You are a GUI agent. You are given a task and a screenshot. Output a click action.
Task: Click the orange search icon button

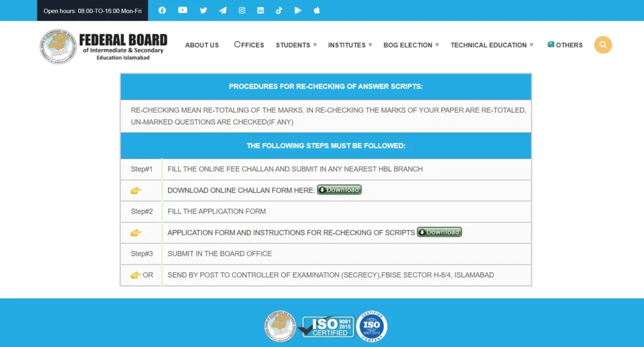[603, 45]
